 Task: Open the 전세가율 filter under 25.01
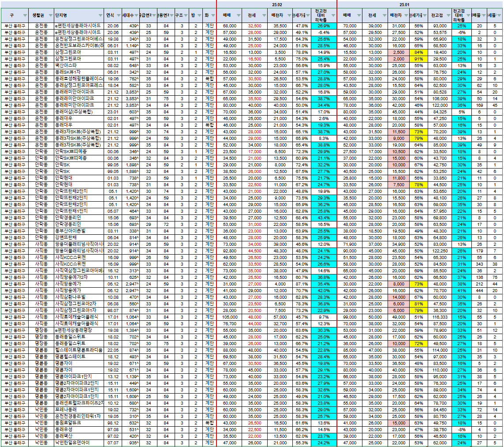(x=425, y=15)
